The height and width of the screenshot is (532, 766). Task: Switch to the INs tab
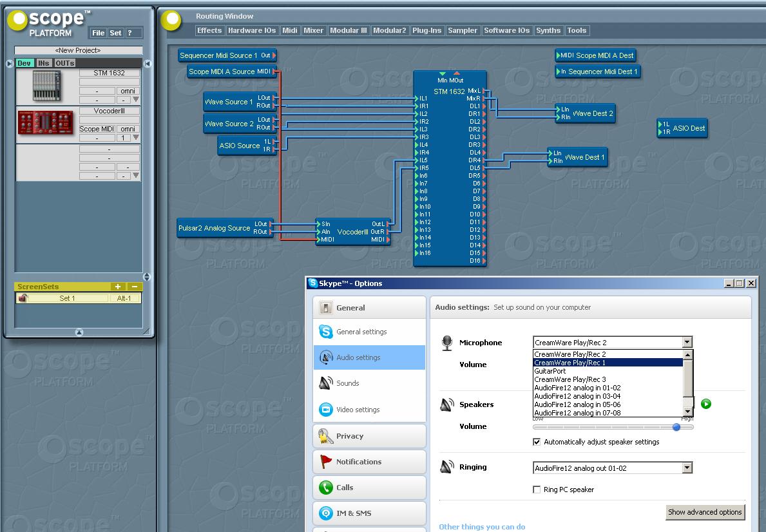pos(43,63)
